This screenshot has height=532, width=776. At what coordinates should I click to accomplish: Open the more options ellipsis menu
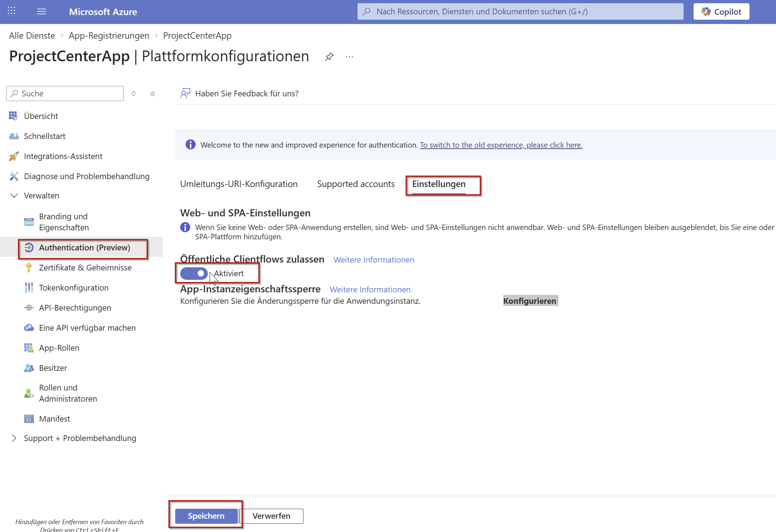tap(350, 57)
